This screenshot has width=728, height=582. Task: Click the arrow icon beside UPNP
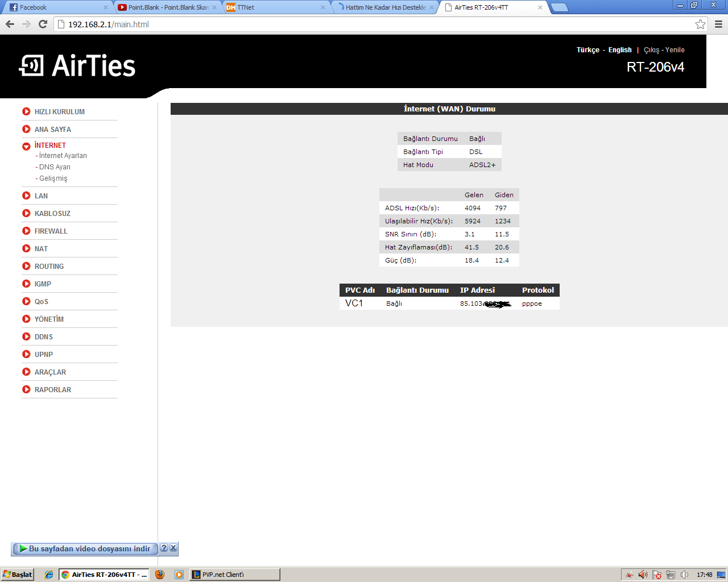26,354
